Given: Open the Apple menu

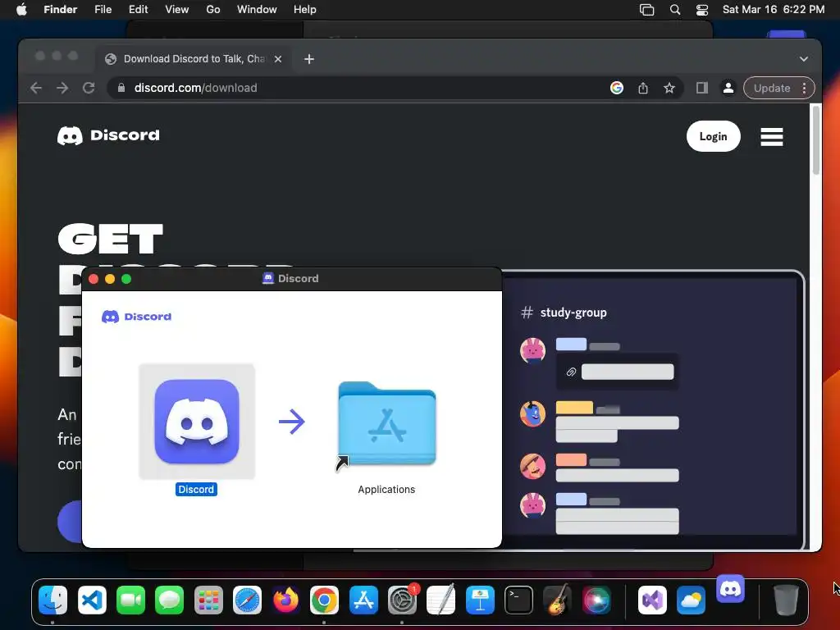Looking at the screenshot, I should click(21, 10).
